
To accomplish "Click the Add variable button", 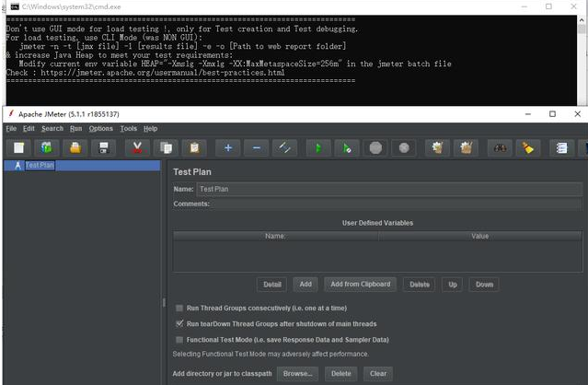I will tap(306, 284).
